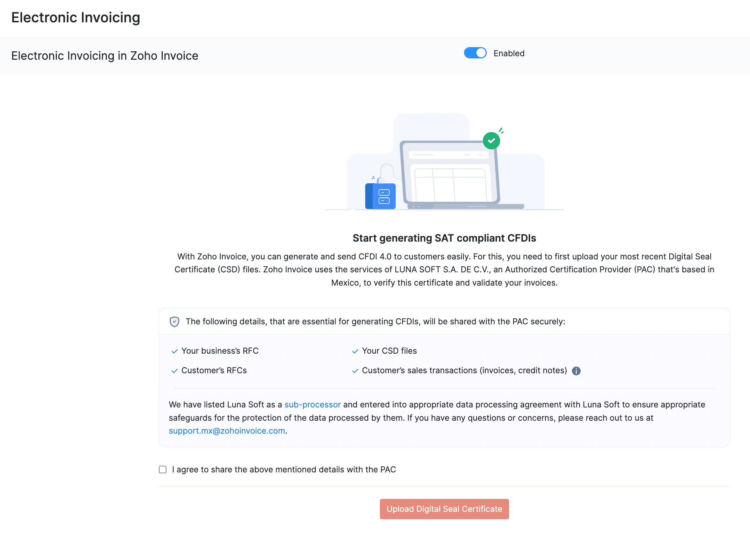Image resolution: width=750 pixels, height=560 pixels.
Task: Click the green check badge on laptop illustration
Action: (491, 141)
